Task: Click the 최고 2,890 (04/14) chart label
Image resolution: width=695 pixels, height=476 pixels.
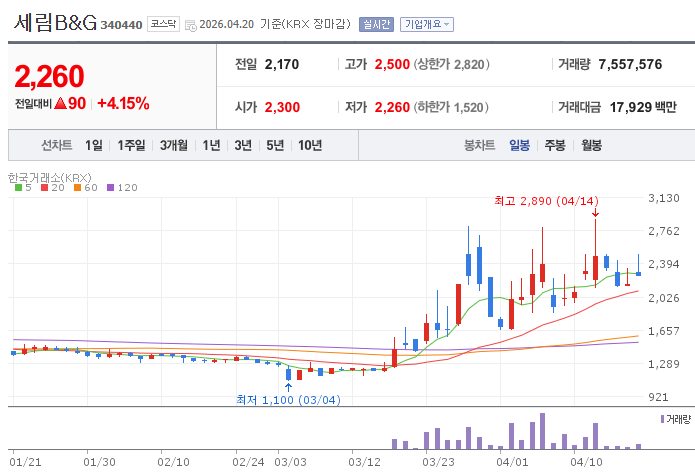Action: point(547,201)
